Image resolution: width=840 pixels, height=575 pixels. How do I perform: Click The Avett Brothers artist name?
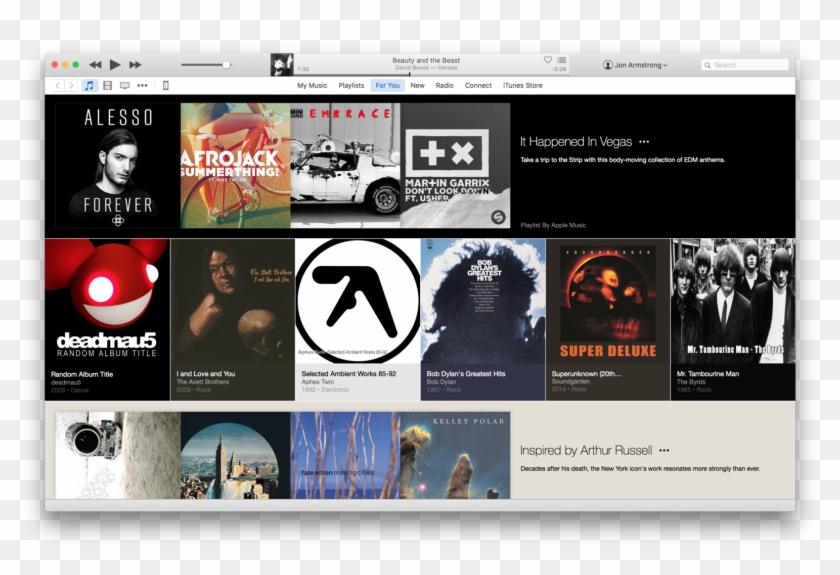pyautogui.click(x=202, y=382)
